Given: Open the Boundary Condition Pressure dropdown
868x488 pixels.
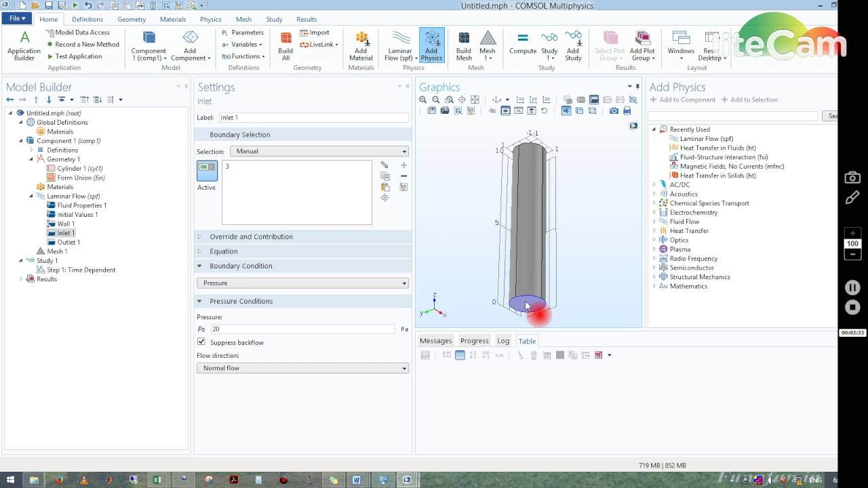Looking at the screenshot, I should point(302,283).
